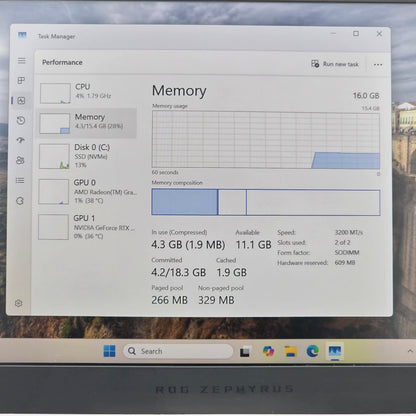Minimize the Task Manager window

click(x=333, y=34)
